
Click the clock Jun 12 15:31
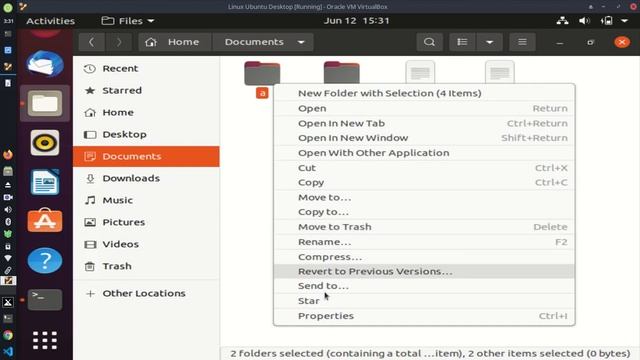click(x=357, y=21)
